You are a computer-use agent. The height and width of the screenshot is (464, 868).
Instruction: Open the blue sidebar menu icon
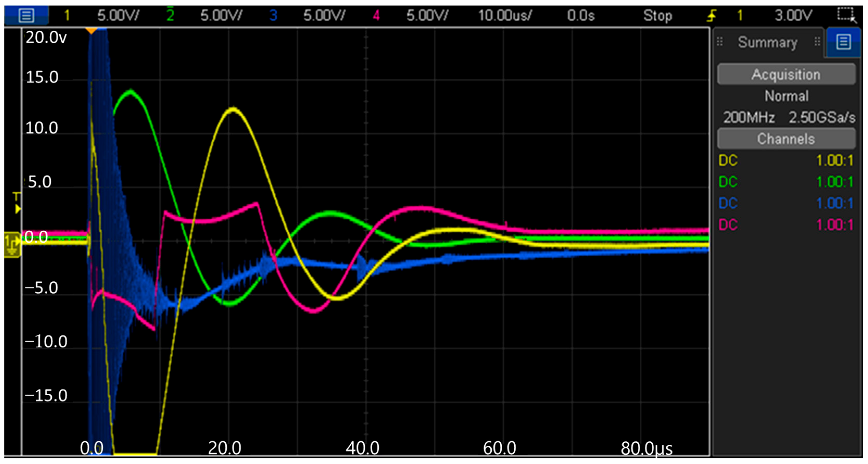click(843, 42)
